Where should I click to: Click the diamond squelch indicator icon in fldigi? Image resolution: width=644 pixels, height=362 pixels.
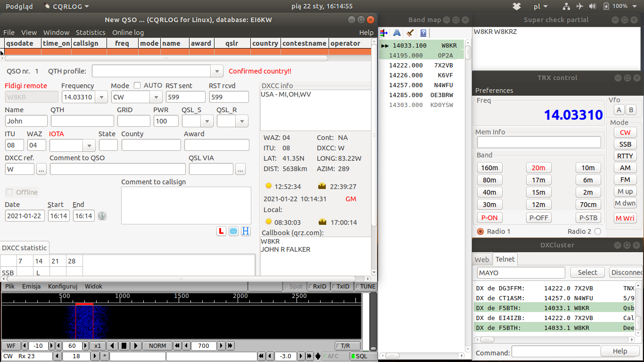click(318, 356)
